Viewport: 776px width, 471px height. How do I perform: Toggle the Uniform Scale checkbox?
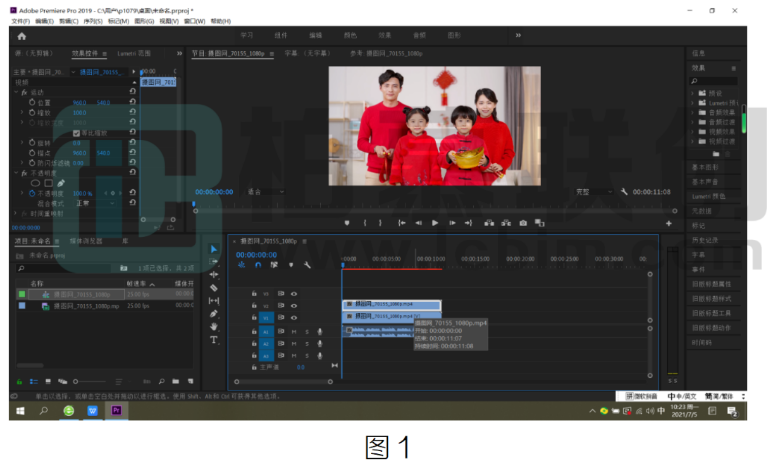pos(76,133)
